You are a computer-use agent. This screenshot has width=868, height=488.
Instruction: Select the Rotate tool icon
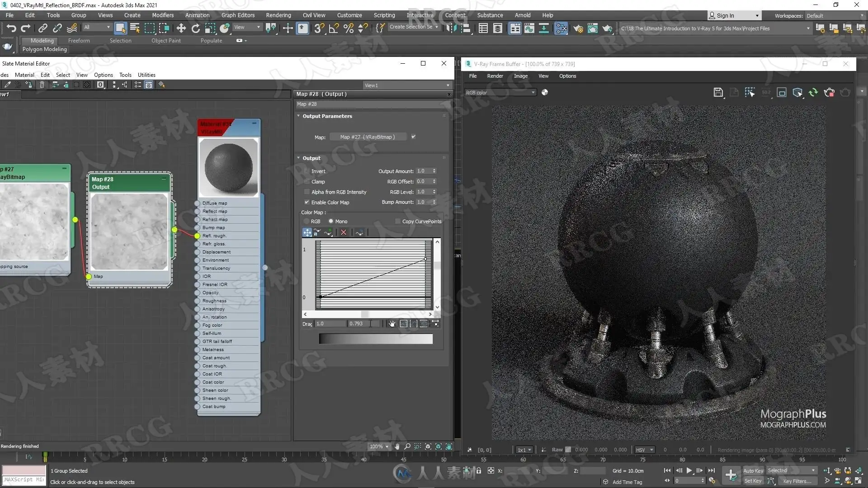click(x=195, y=28)
